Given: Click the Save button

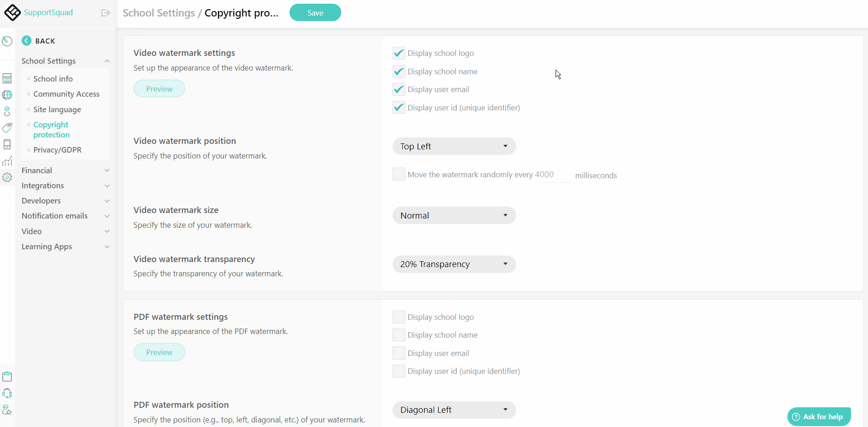Looking at the screenshot, I should [315, 13].
